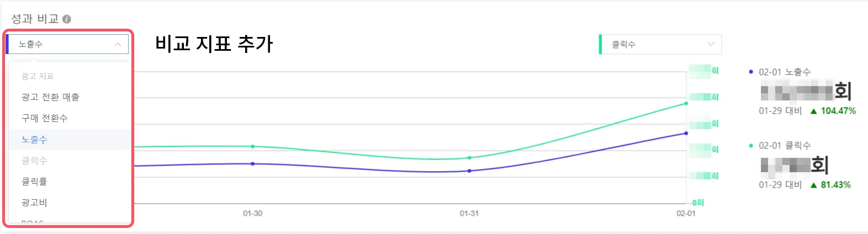
Task: Choose 구매 전환수 in the metric list
Action: pyautogui.click(x=45, y=118)
